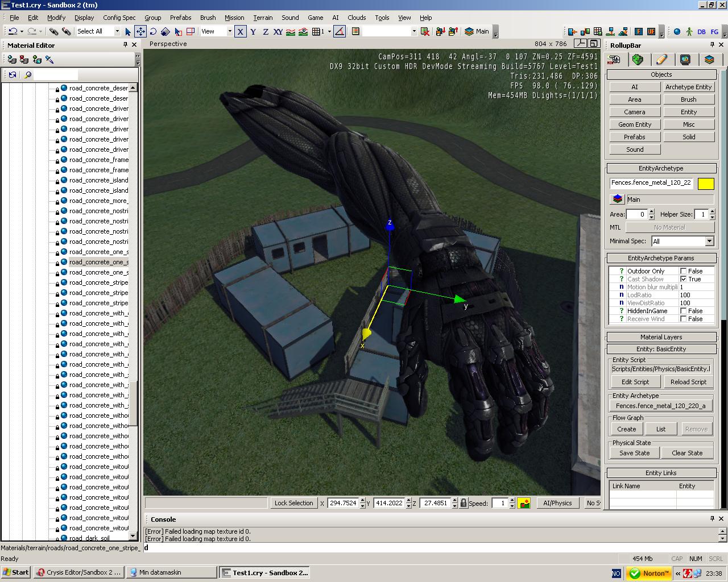Increase the Helper Size stepper value
728x582 pixels.
coord(712,211)
